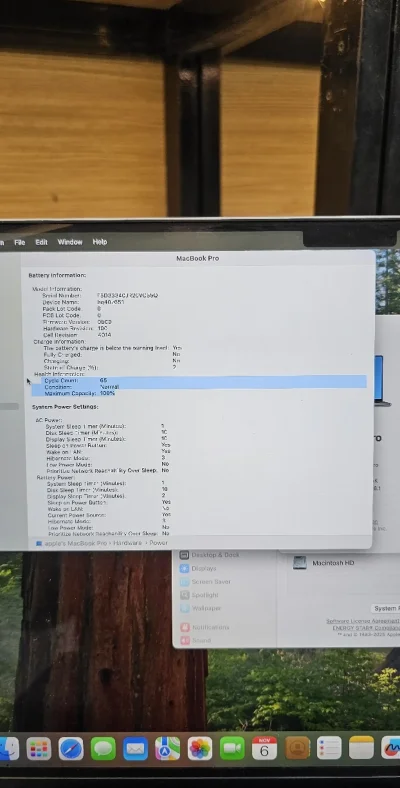Click the Battery Power section label
Image resolution: width=400 pixels, height=788 pixels.
tap(55, 477)
